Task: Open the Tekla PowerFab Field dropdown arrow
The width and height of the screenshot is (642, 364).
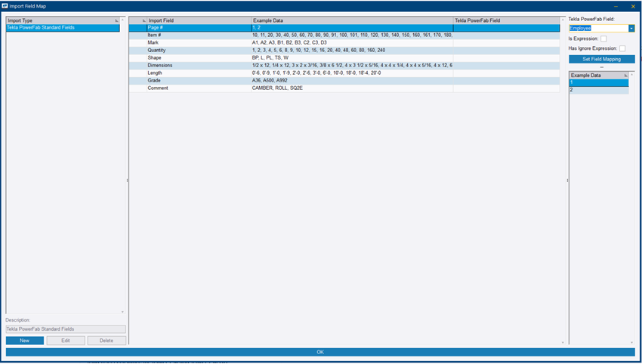Action: 631,28
